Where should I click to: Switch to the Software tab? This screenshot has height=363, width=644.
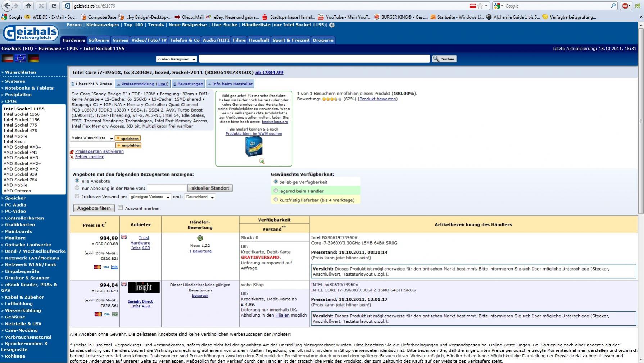coord(99,40)
